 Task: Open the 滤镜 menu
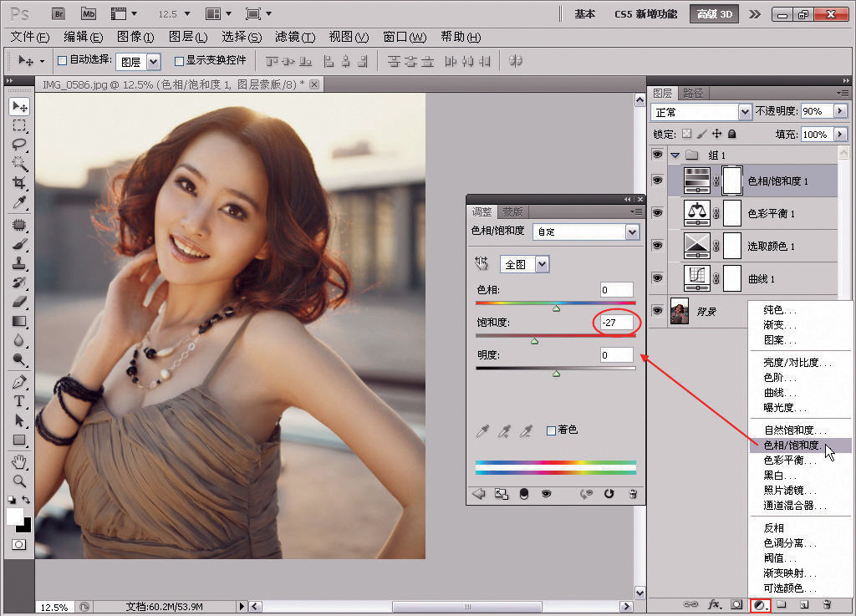(295, 37)
